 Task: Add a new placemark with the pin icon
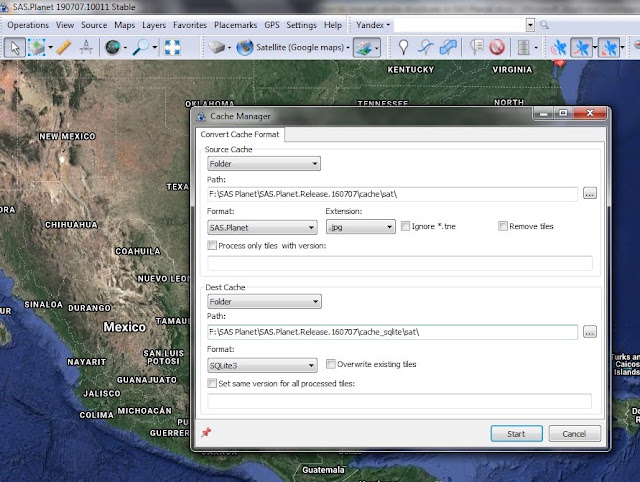[403, 48]
